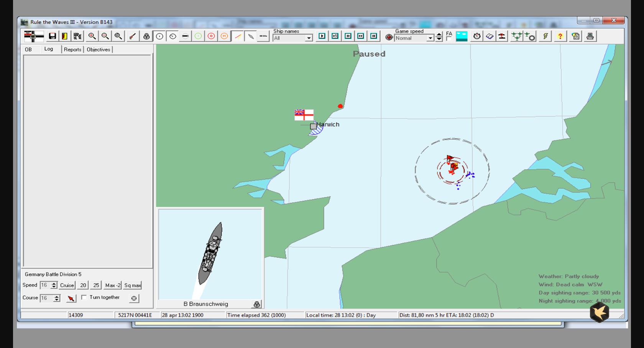The image size is (644, 348).
Task: Click the brown gun tool icon
Action: [x=132, y=36]
